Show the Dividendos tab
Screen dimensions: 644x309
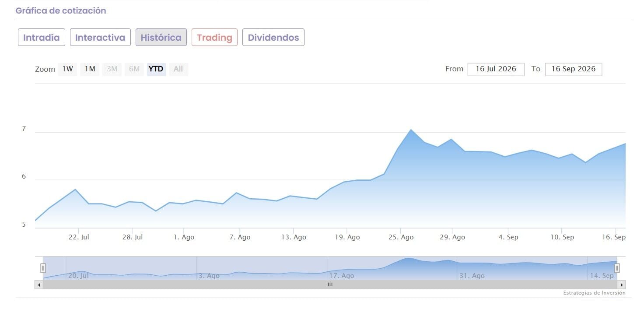point(273,37)
